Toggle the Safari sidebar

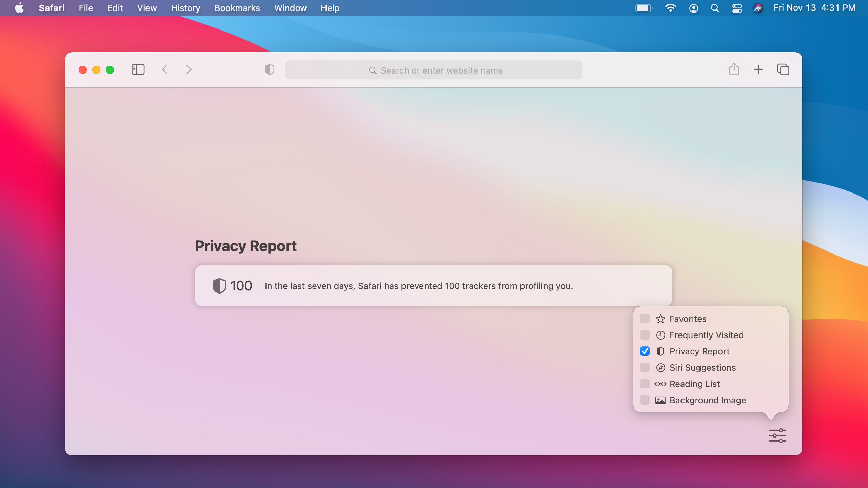tap(138, 69)
